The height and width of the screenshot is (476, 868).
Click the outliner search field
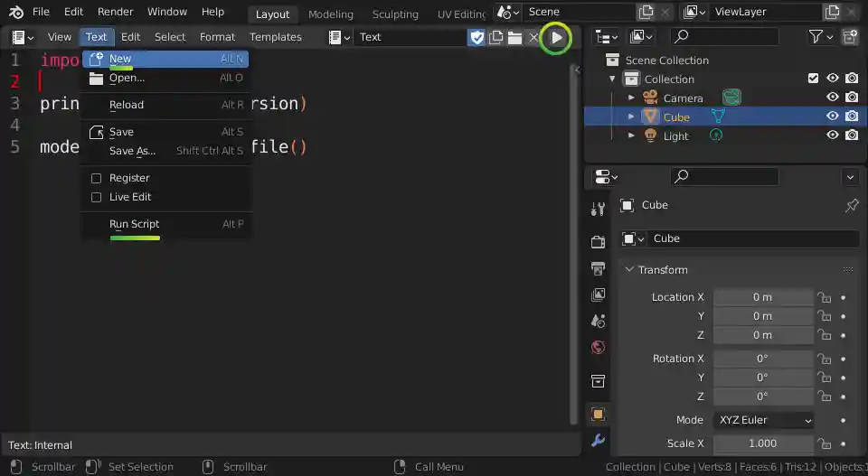click(x=724, y=37)
